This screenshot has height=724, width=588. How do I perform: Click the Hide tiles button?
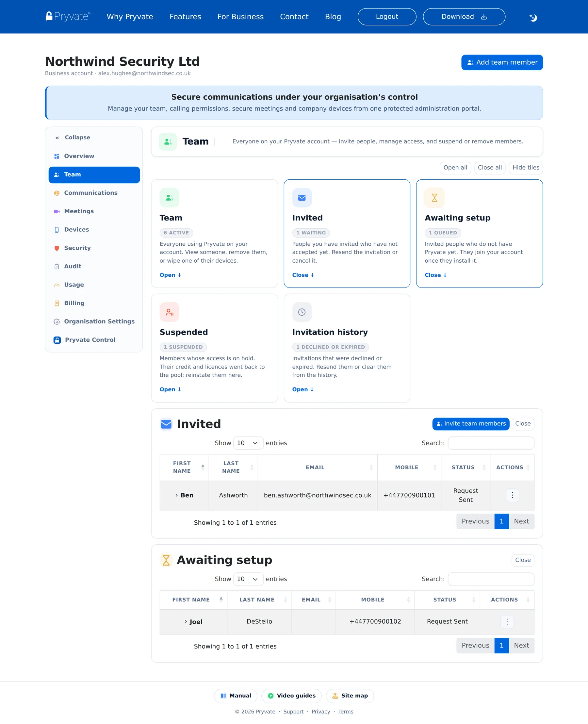click(526, 168)
